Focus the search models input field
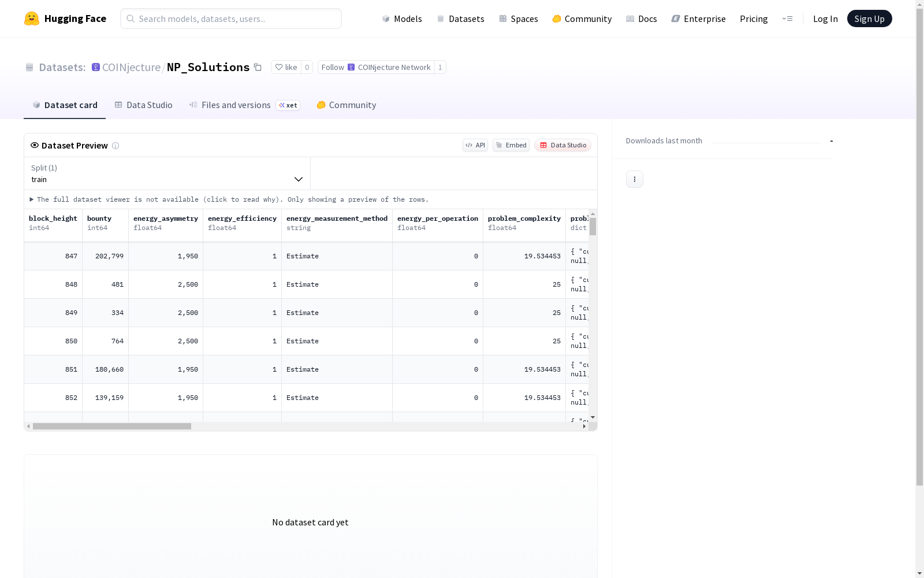 tap(231, 18)
